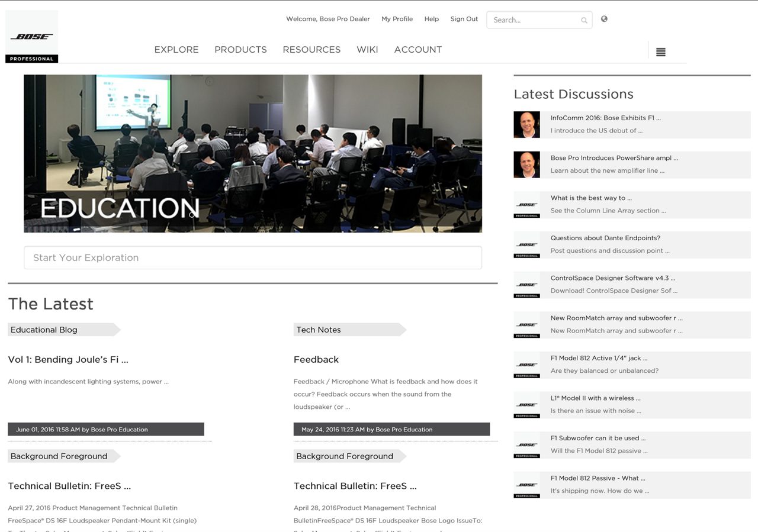Image resolution: width=758 pixels, height=532 pixels.
Task: Click 'See the Column Line Array section' text
Action: (608, 211)
